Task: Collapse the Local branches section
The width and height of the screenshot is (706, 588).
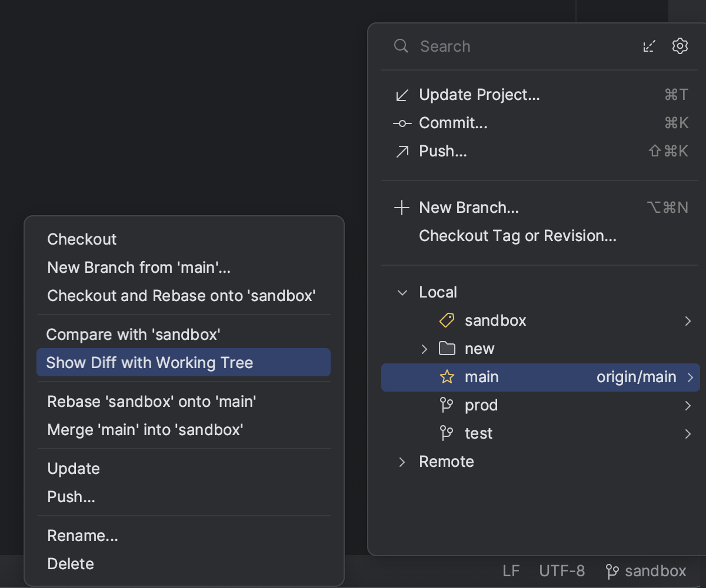Action: [402, 292]
